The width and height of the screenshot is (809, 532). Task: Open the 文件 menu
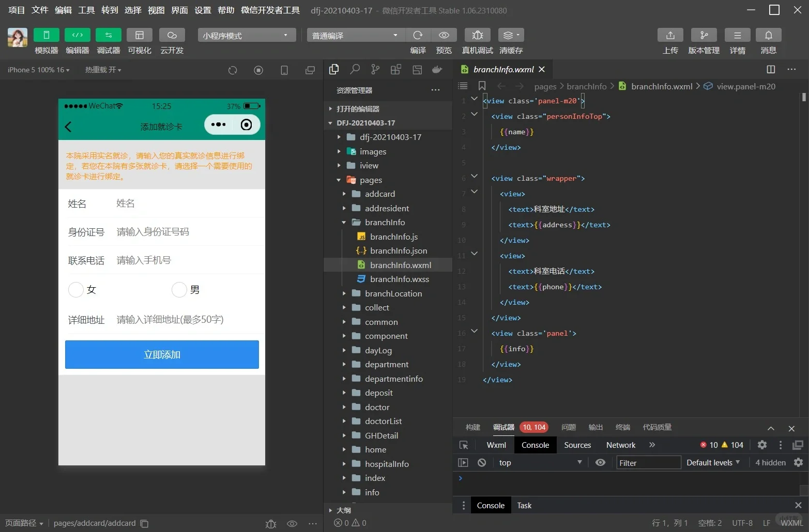[x=40, y=10]
